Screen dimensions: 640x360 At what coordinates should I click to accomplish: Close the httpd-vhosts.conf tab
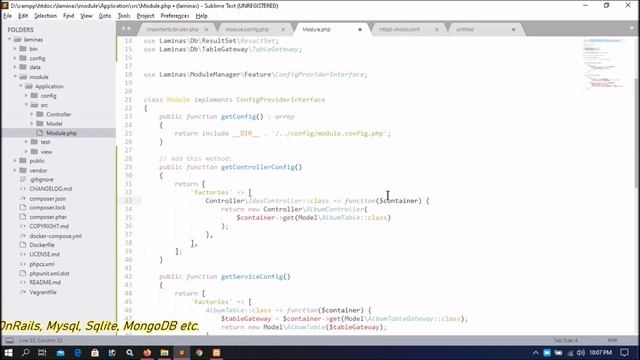(436, 29)
